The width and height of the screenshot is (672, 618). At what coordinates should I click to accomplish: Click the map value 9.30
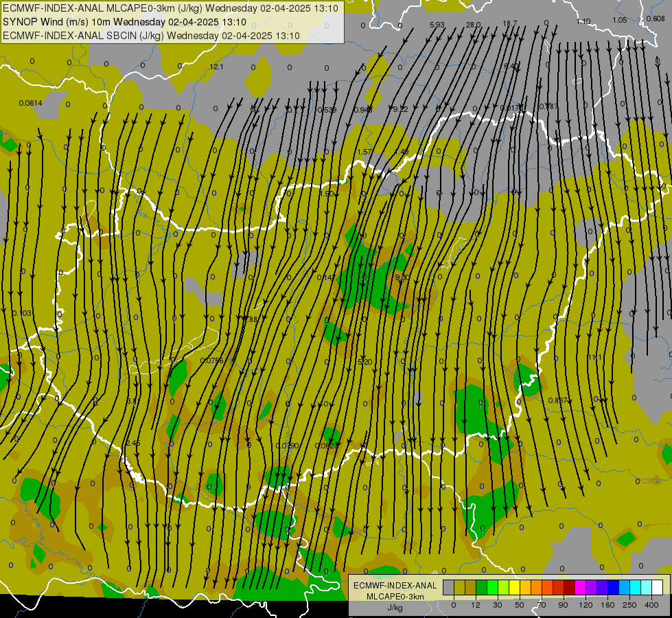tap(402, 277)
